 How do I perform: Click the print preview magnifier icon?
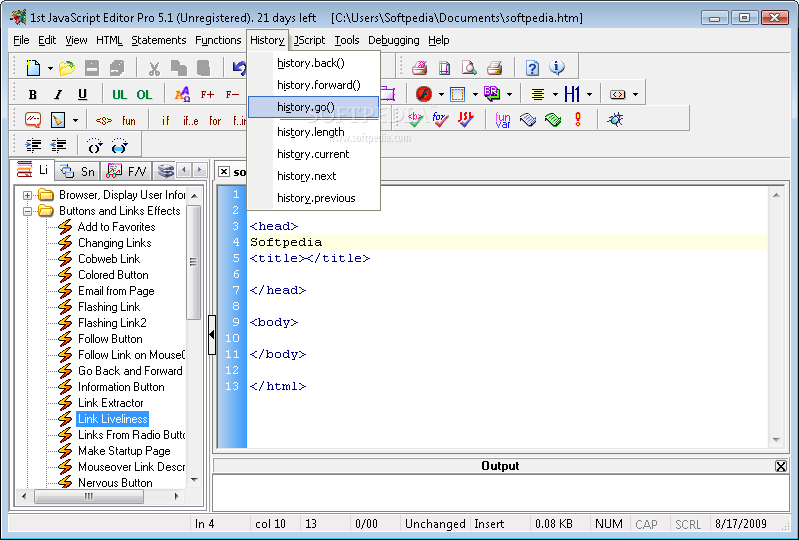point(469,67)
